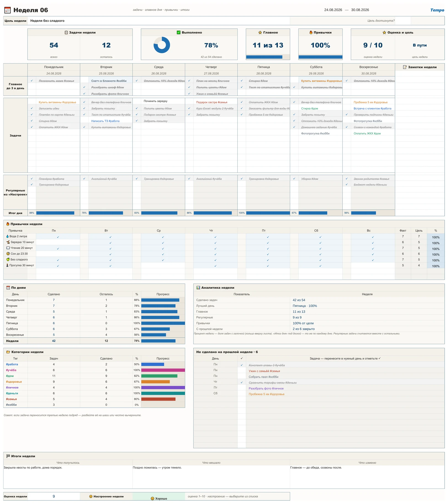Click the clipboard icon in Задачи недели
This screenshot has width=448, height=504.
pos(66,33)
